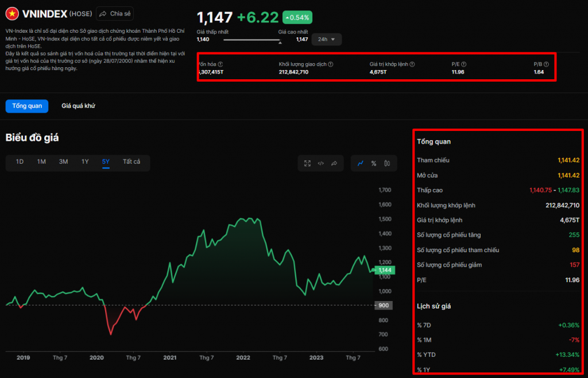Open the fullscreen chart view

pyautogui.click(x=307, y=163)
